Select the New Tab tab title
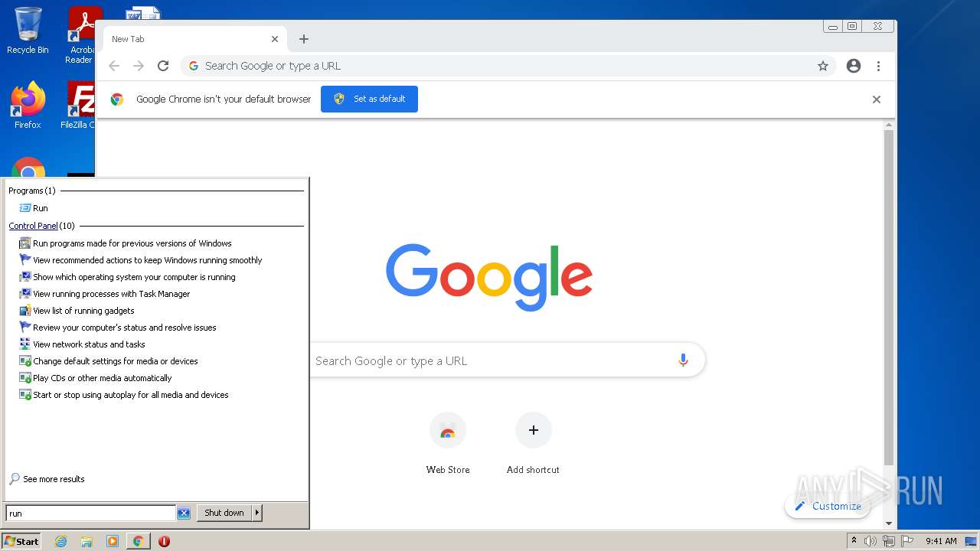The height and width of the screenshot is (551, 980). 128,39
